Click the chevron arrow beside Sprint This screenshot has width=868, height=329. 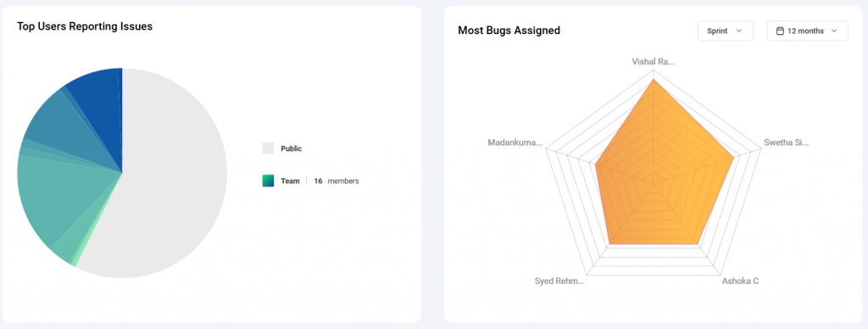coord(738,31)
